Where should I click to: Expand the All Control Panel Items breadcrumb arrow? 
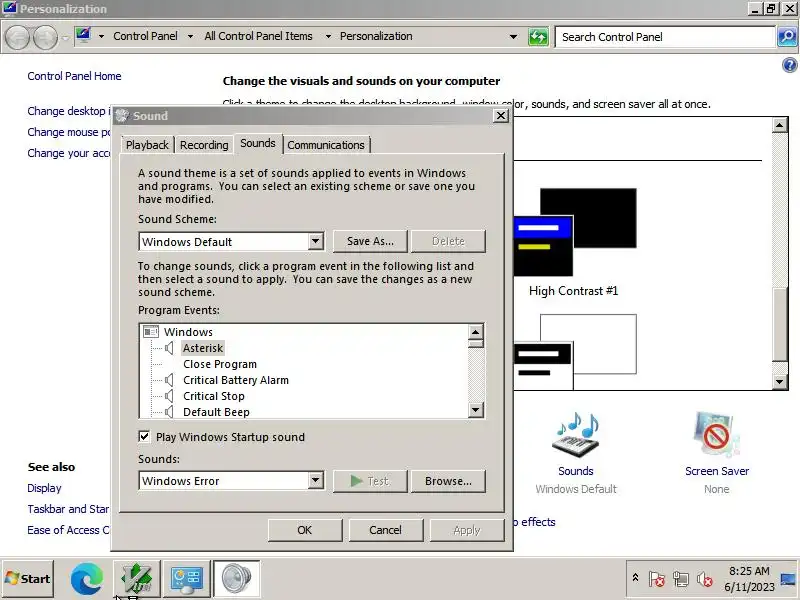328,36
